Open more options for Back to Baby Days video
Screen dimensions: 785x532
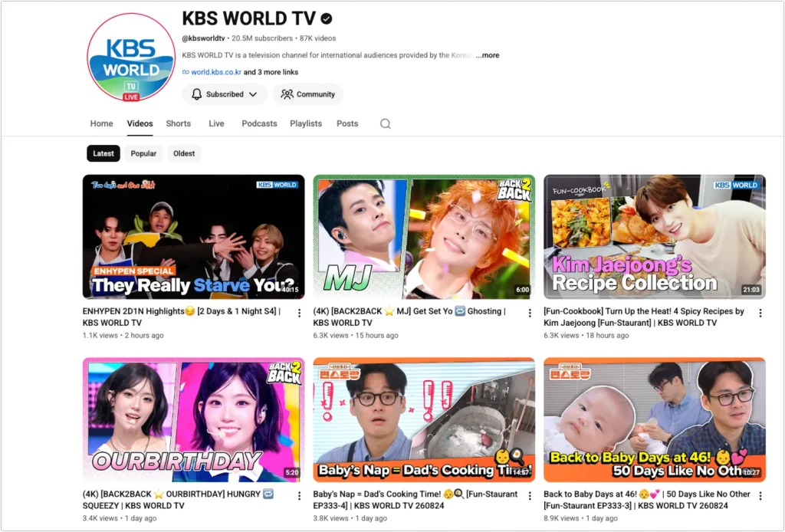pyautogui.click(x=760, y=495)
